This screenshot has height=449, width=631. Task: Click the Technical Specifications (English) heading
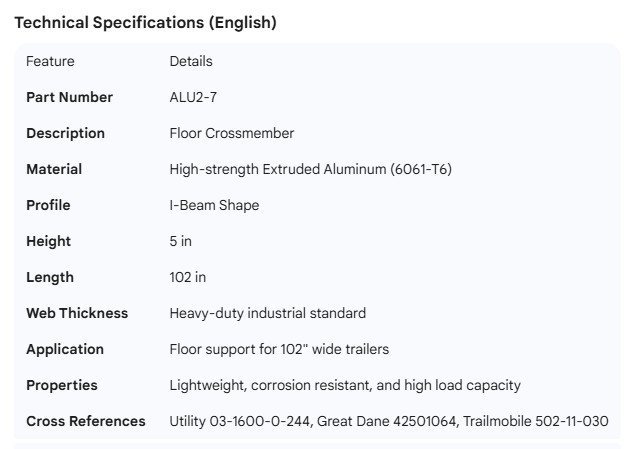tap(145, 23)
